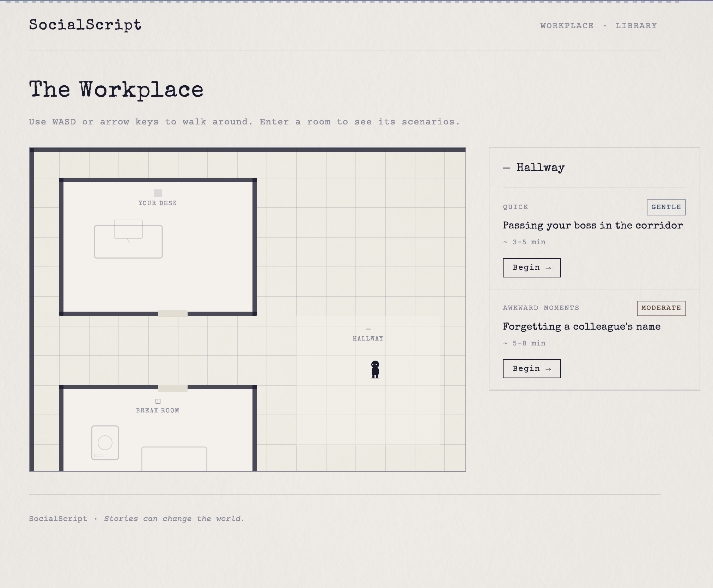The width and height of the screenshot is (713, 588).
Task: Select Passing your boss in the corridor title
Action: tap(593, 226)
